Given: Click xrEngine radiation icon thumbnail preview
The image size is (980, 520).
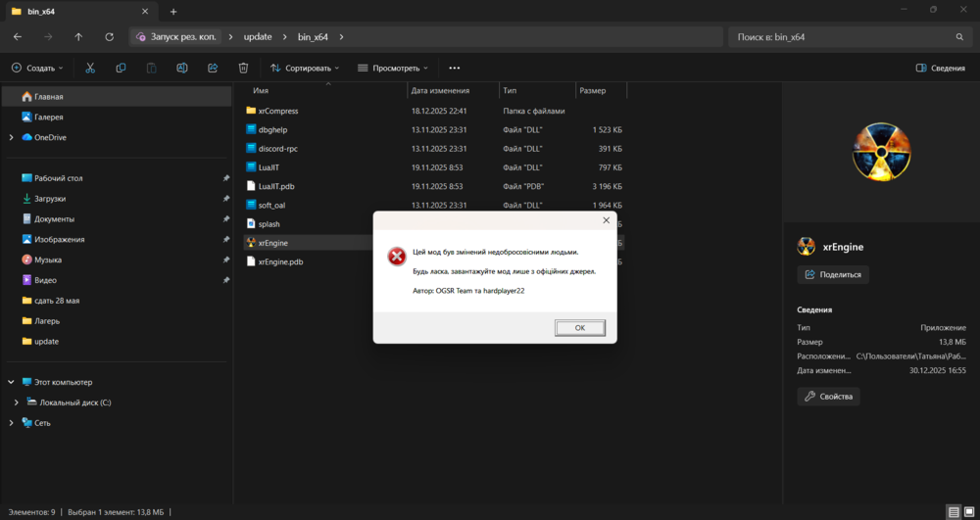Looking at the screenshot, I should [882, 152].
